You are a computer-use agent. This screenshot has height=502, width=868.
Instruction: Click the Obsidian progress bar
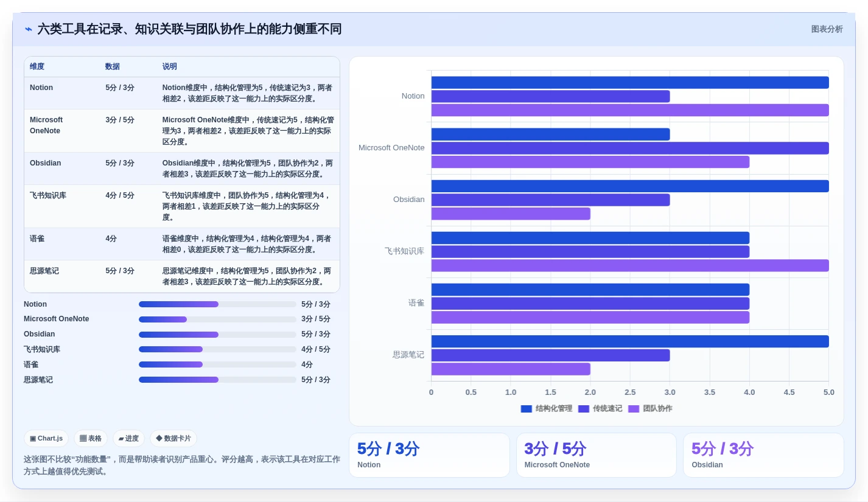click(x=217, y=335)
